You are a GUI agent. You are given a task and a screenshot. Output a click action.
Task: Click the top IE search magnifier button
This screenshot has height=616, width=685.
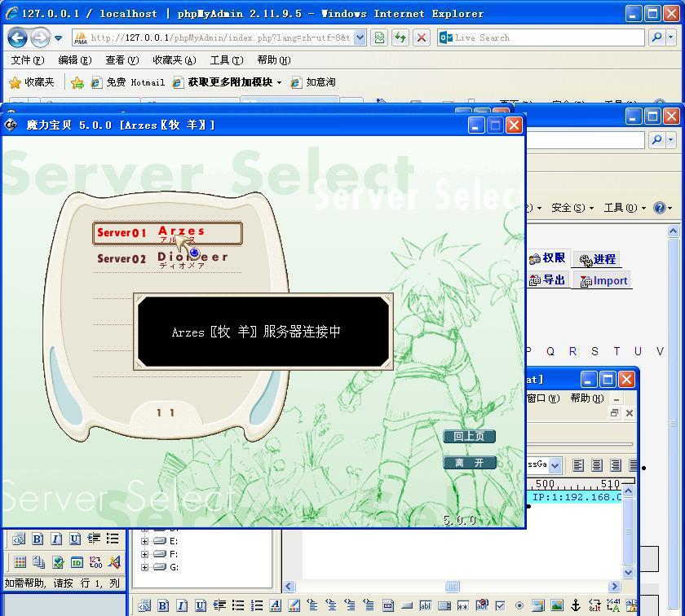coord(656,38)
